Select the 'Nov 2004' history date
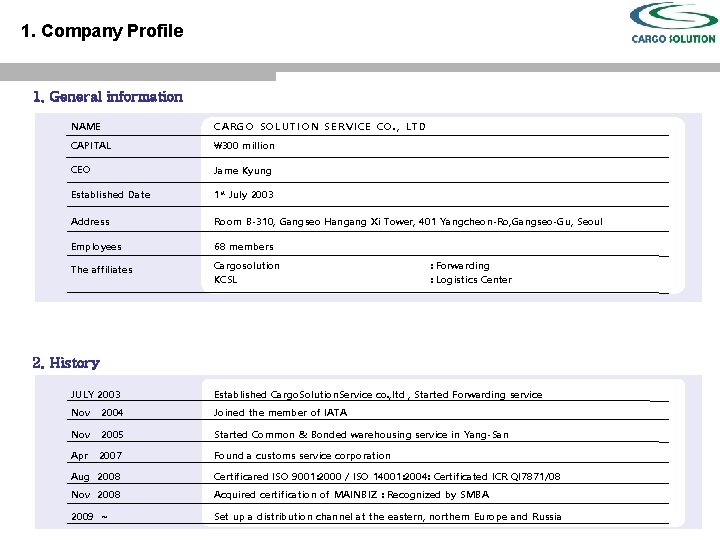The width and height of the screenshot is (720, 540). [97, 413]
